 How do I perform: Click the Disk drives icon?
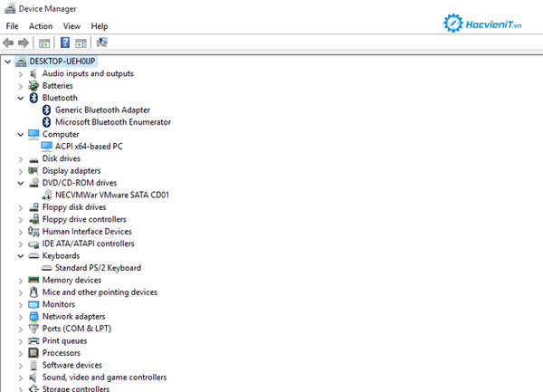tap(33, 159)
